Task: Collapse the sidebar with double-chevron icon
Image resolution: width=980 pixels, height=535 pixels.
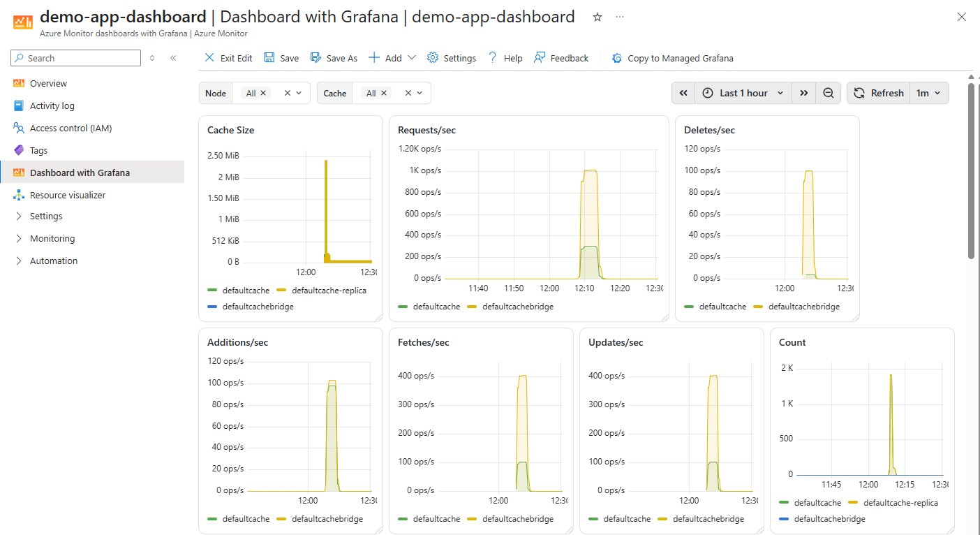Action: click(x=173, y=58)
